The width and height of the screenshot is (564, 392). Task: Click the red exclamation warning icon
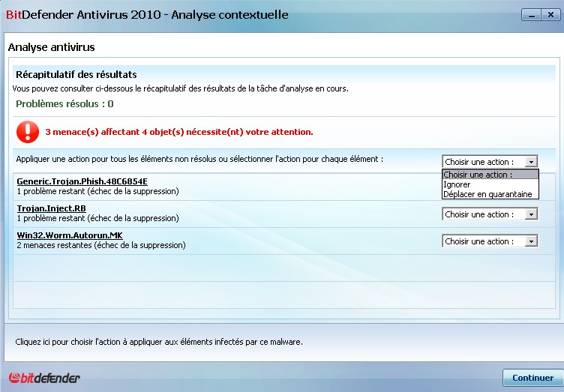coord(28,132)
